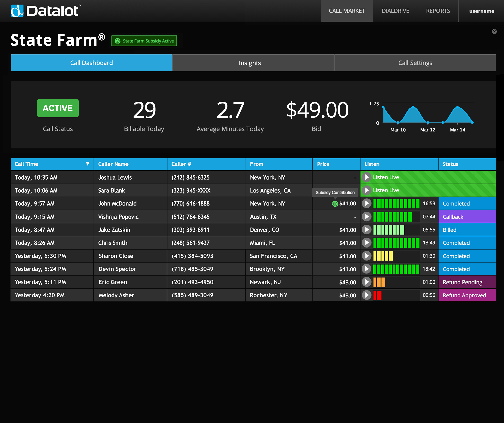This screenshot has width=504, height=423.
Task: Play Vishnja Popovic call recording
Action: coord(367,217)
